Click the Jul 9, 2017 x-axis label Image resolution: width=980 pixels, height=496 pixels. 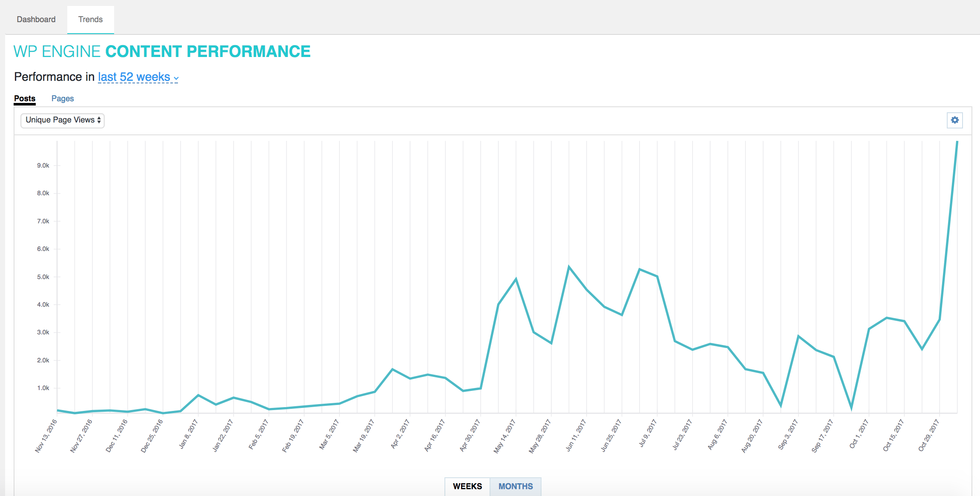[648, 433]
